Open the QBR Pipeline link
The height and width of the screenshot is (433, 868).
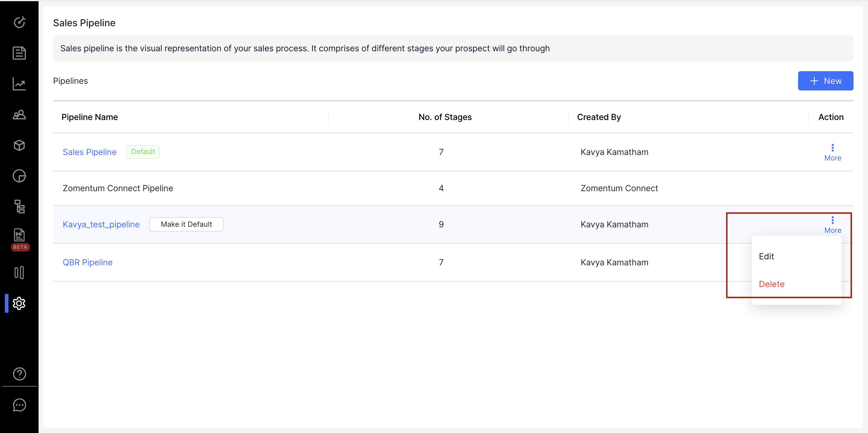[88, 262]
